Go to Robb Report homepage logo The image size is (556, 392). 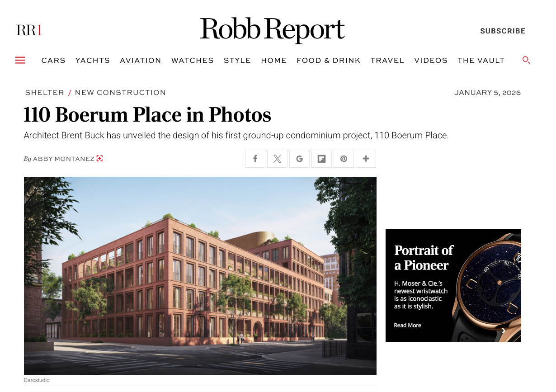(x=273, y=30)
